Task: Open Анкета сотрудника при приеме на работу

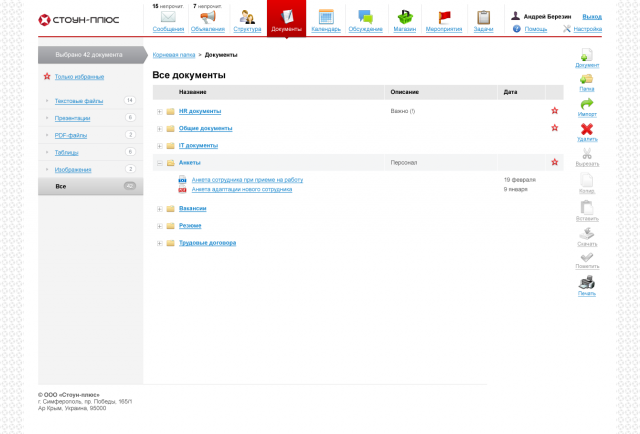Action: 247,180
